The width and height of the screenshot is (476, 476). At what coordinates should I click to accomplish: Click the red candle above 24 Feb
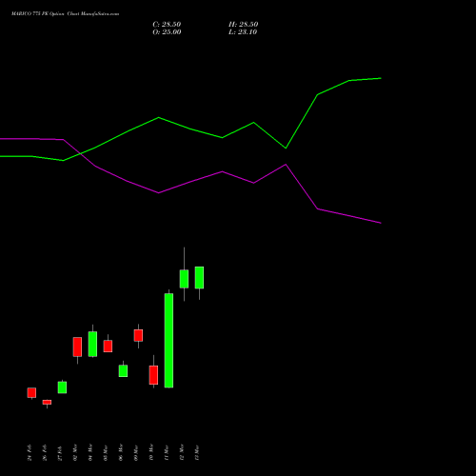click(x=31, y=392)
